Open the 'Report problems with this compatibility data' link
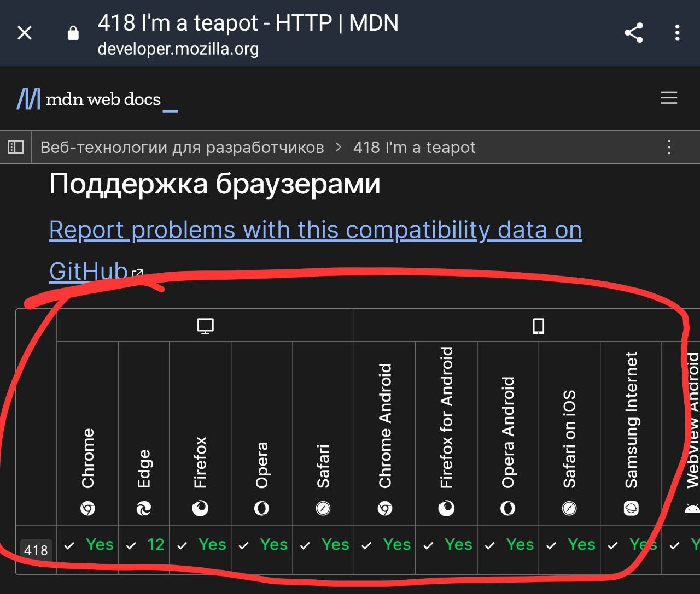This screenshot has height=594, width=700. pyautogui.click(x=315, y=250)
